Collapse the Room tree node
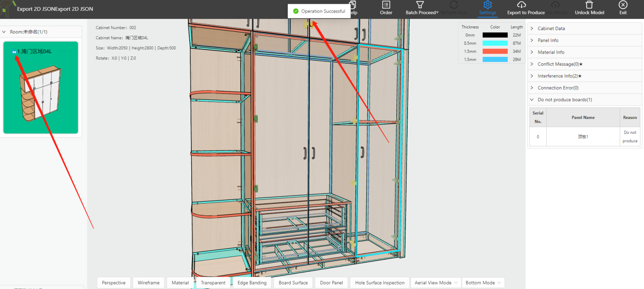The height and width of the screenshot is (289, 644). coord(4,32)
